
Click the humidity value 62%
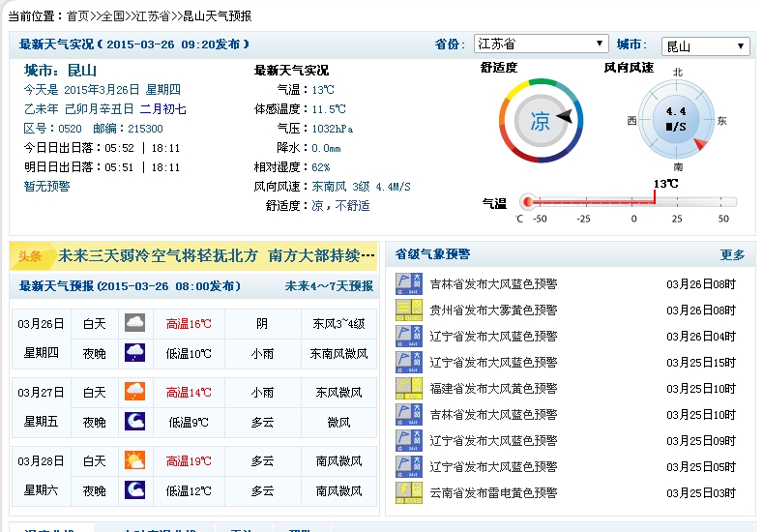pyautogui.click(x=321, y=167)
